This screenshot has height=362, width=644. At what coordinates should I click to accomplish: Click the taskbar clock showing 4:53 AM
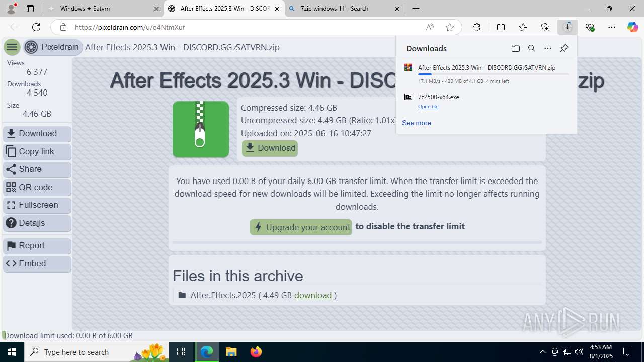(601, 352)
